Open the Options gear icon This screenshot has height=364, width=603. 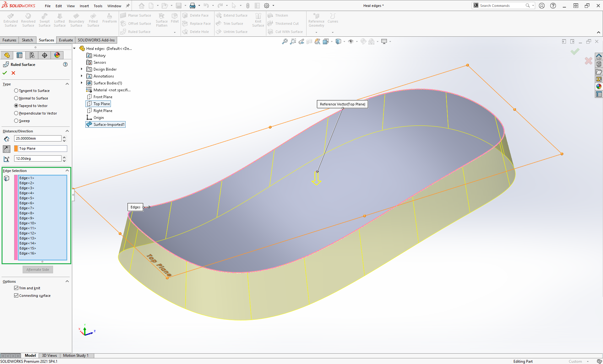[x=267, y=6]
